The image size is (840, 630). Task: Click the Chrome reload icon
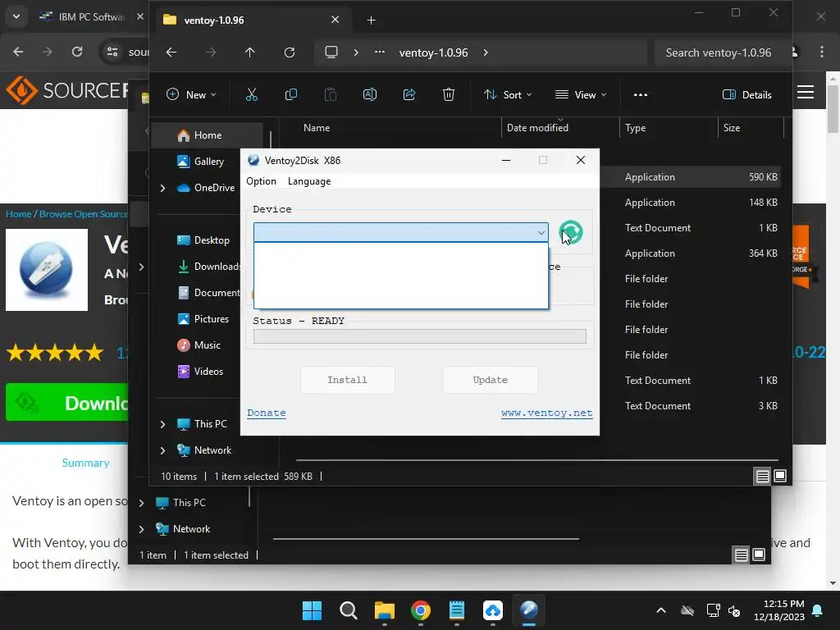77,52
